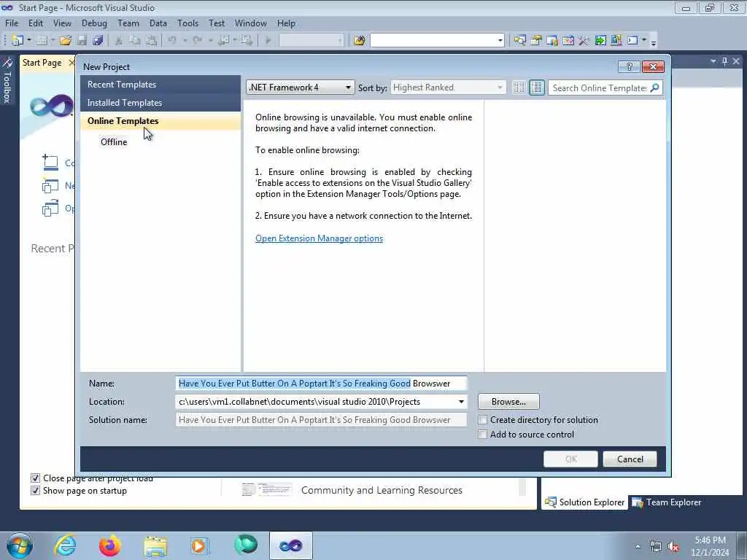This screenshot has width=747, height=560.
Task: Open Properties Window from the toolbar icon
Action: click(x=536, y=41)
